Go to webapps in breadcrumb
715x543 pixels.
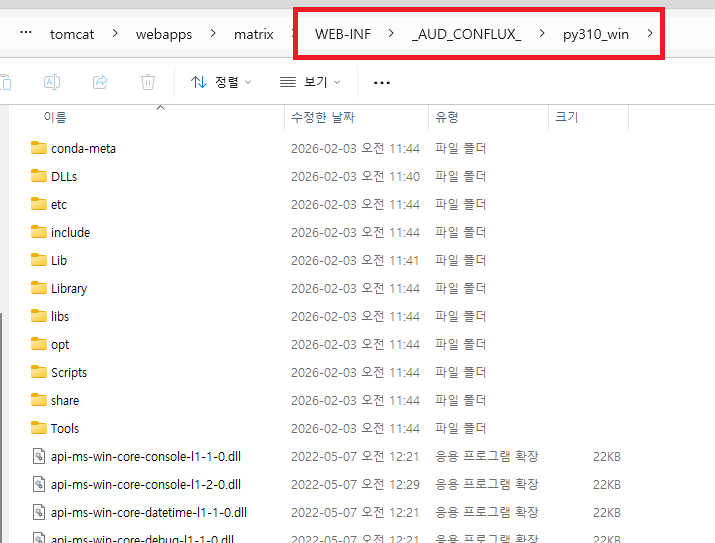[164, 34]
